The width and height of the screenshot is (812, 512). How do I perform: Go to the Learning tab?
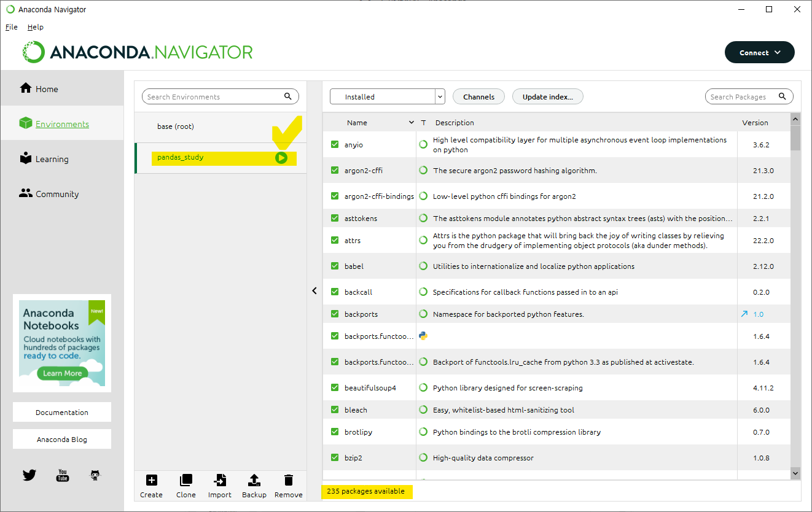[62, 158]
